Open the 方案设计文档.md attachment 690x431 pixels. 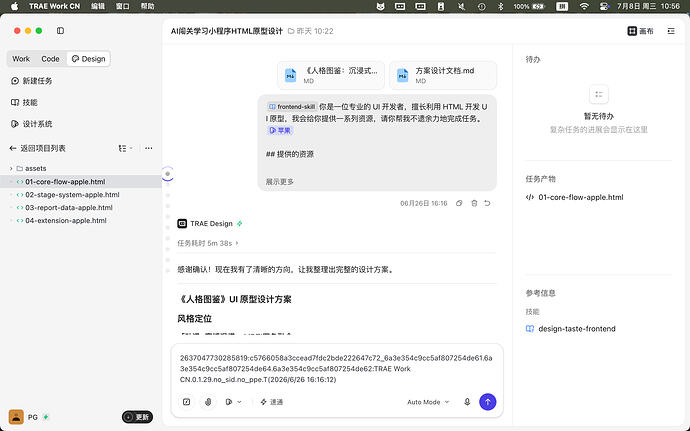click(443, 75)
